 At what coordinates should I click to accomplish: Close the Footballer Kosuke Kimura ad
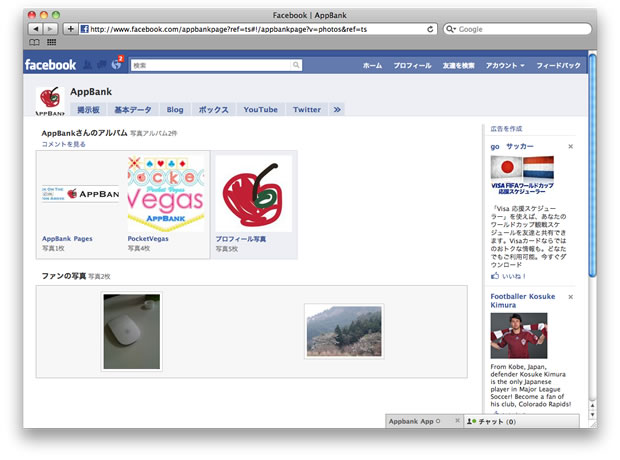[570, 297]
